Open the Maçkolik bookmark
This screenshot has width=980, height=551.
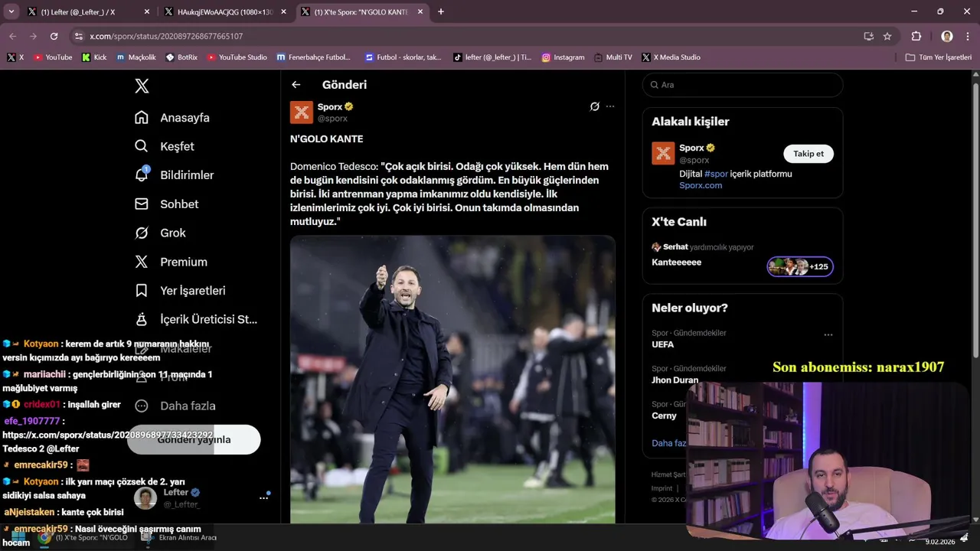click(x=136, y=57)
